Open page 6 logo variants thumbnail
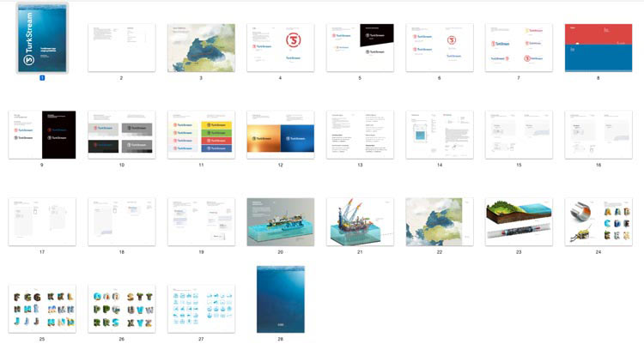The height and width of the screenshot is (350, 644). (440, 47)
